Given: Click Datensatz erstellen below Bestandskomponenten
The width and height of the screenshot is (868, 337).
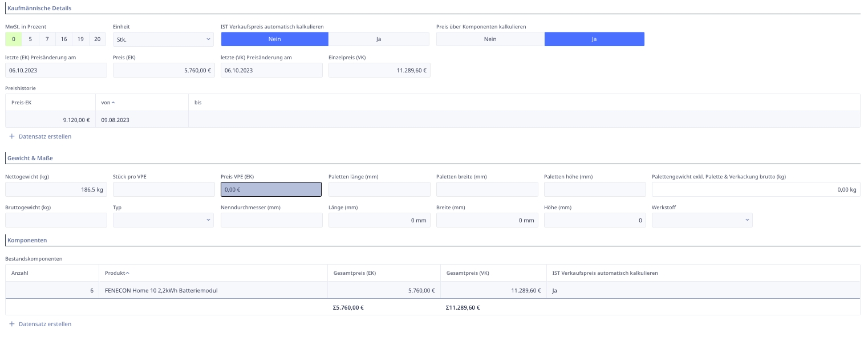Looking at the screenshot, I should (45, 324).
